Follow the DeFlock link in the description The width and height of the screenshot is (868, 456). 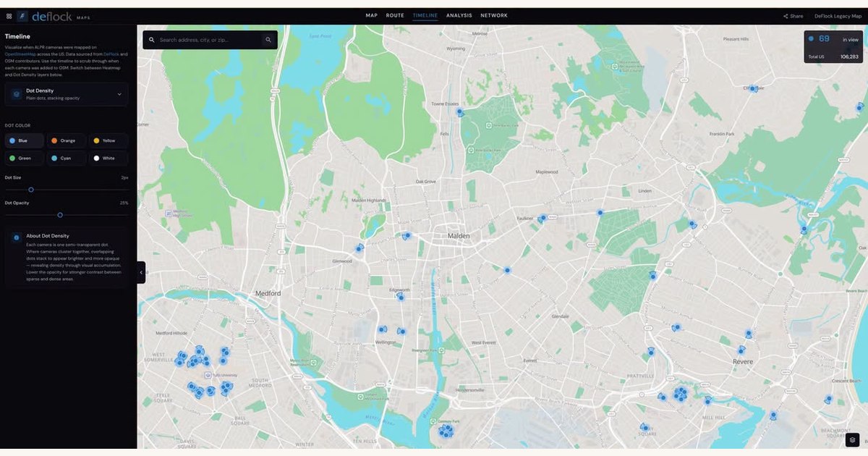click(111, 54)
